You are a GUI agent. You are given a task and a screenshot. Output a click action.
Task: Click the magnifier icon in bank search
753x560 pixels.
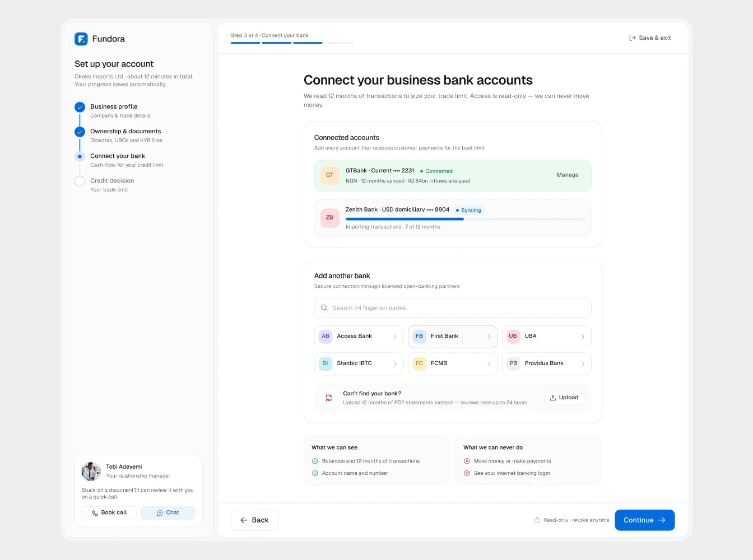[324, 308]
